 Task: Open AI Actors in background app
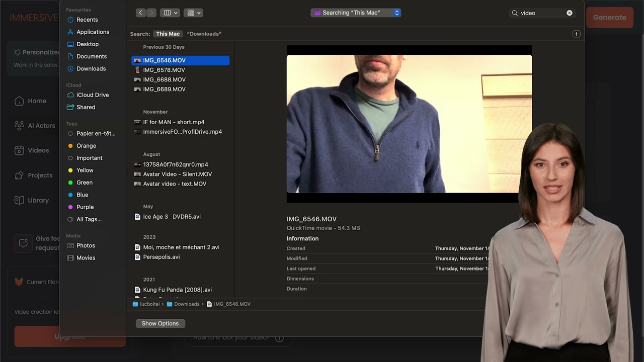35,126
